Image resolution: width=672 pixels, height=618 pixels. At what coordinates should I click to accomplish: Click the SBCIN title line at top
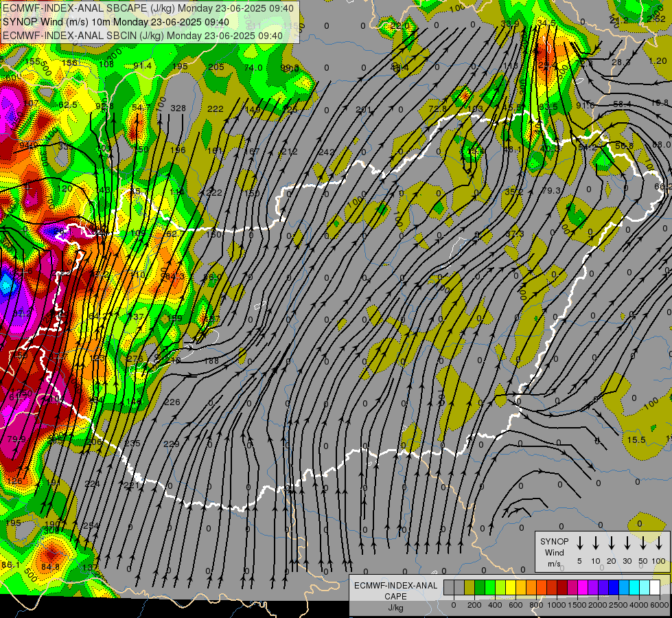pyautogui.click(x=143, y=36)
